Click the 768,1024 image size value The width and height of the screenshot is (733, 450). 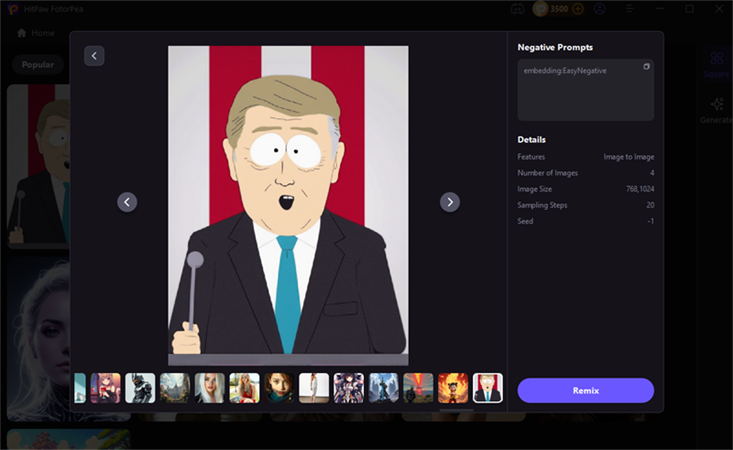click(x=640, y=189)
